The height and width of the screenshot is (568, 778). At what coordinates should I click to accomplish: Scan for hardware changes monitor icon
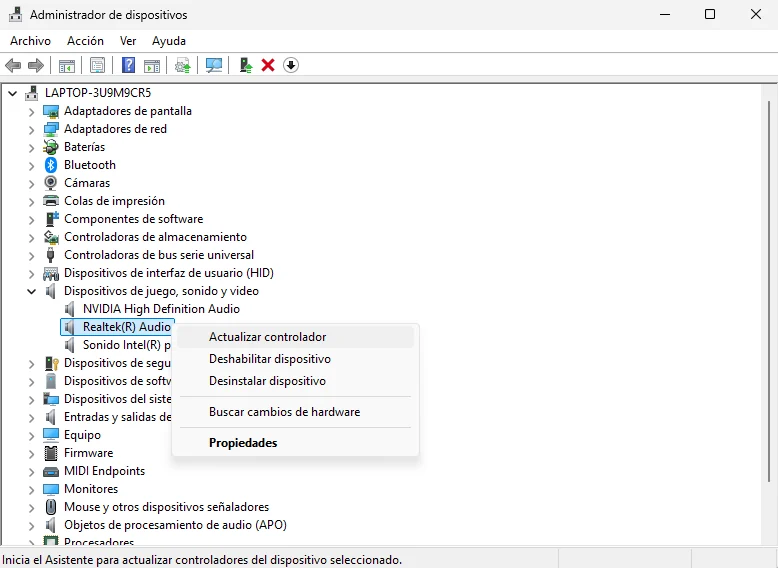tap(214, 65)
